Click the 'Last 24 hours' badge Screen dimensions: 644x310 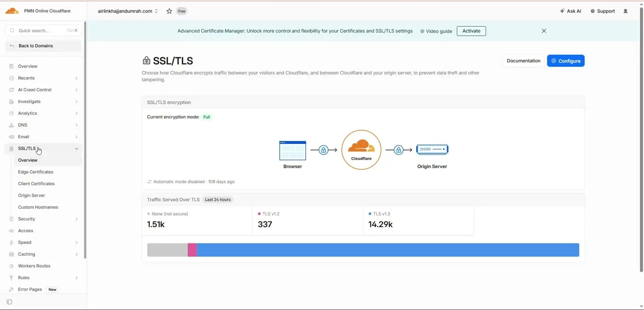click(218, 200)
